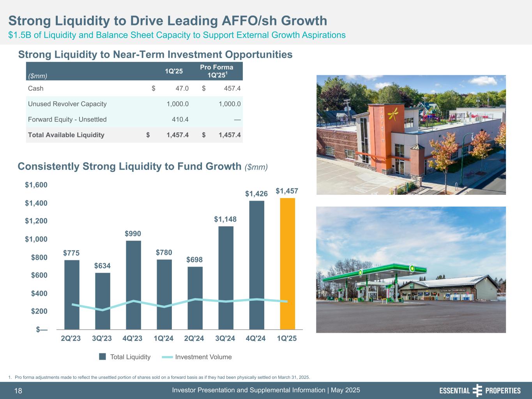Open the BP gas station photo
Image resolution: width=532 pixels, height=399 pixels.
click(411, 269)
